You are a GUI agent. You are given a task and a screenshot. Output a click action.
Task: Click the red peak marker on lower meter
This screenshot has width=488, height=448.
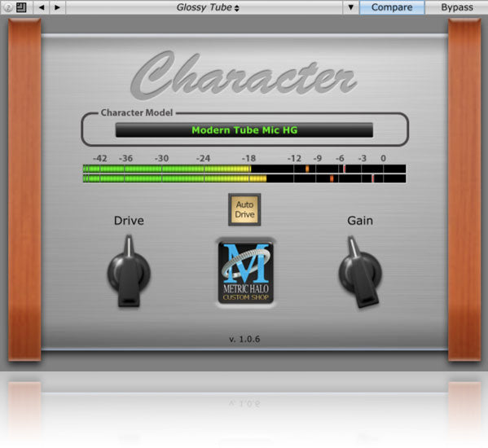coord(373,178)
